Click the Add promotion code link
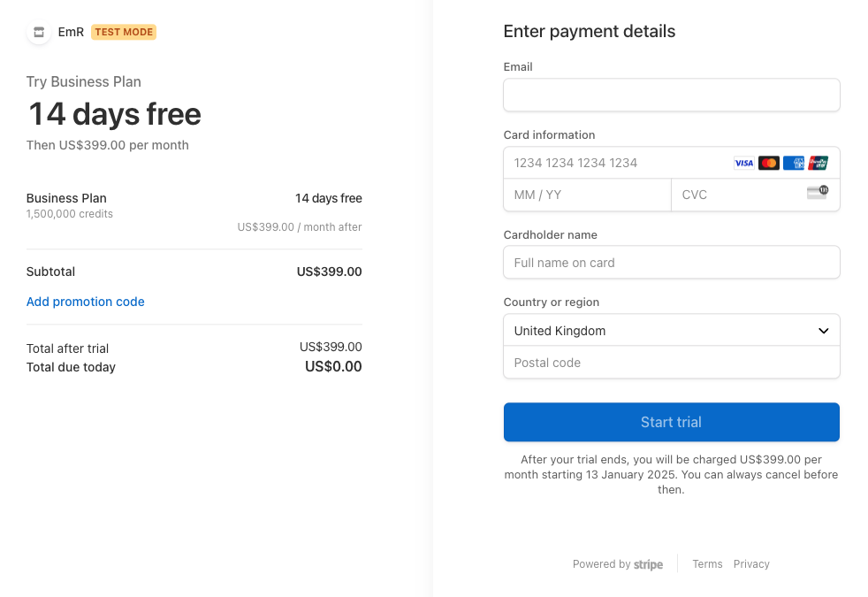This screenshot has width=868, height=597. coord(86,302)
